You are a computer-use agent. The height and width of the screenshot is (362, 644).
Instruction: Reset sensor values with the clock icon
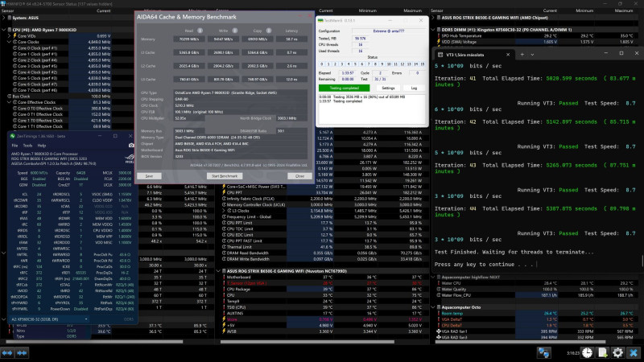[x=587, y=352]
